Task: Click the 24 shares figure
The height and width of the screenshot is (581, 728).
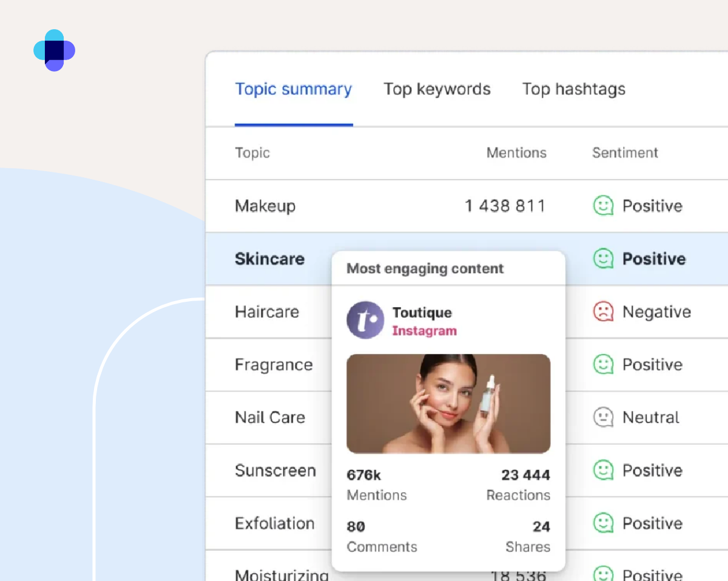Action: pos(541,526)
